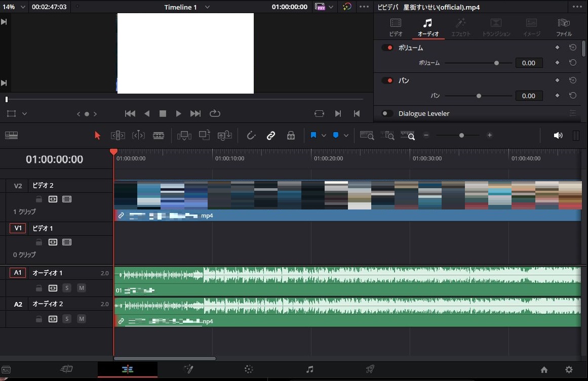The height and width of the screenshot is (381, 588).
Task: Reset the パン section parameters
Action: pos(573,80)
